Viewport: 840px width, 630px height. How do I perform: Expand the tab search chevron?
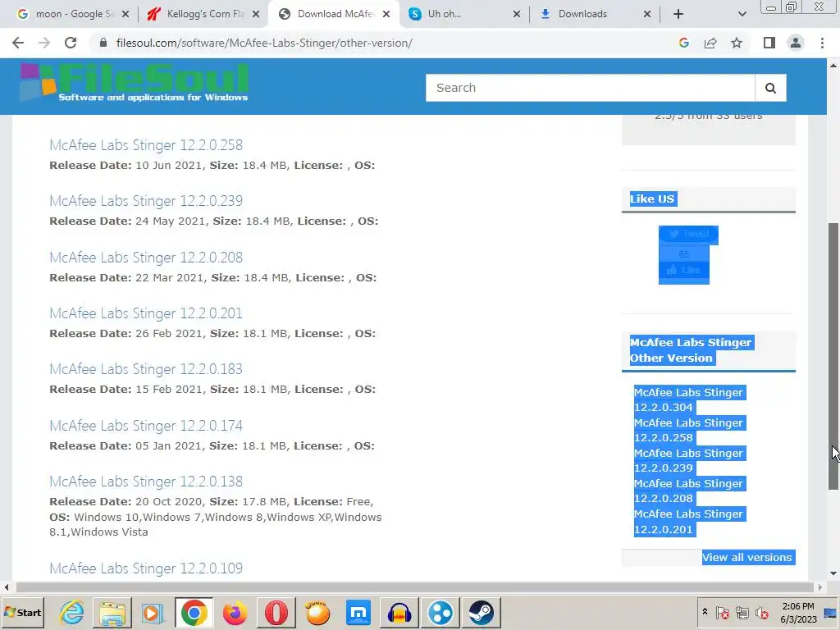click(742, 14)
